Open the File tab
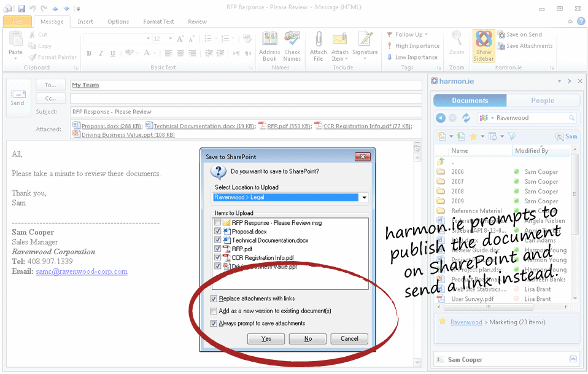588x374 pixels. (x=17, y=21)
